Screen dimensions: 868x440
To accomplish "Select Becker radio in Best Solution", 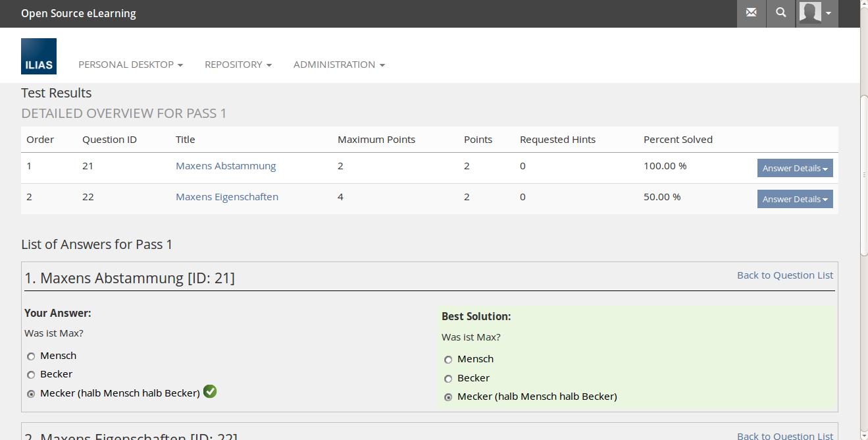I will click(x=448, y=379).
